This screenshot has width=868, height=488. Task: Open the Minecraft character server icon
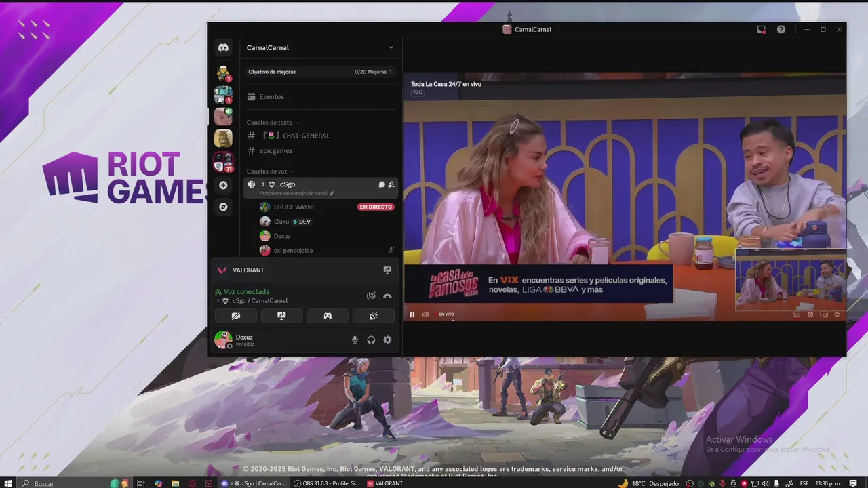[x=223, y=73]
